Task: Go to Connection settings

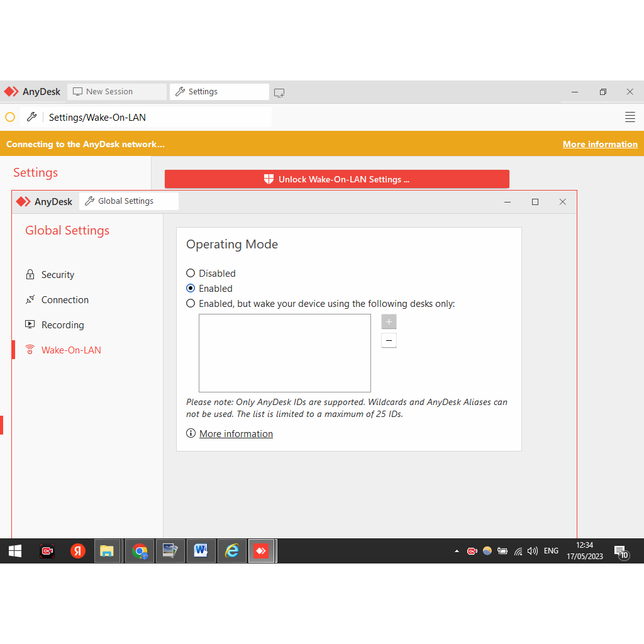Action: 65,300
